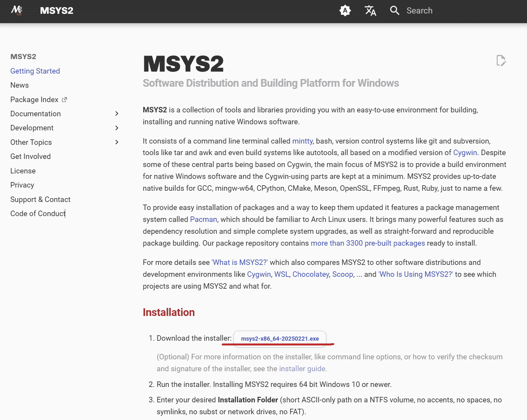Open the Pacman link
The width and height of the screenshot is (527, 420).
[203, 219]
